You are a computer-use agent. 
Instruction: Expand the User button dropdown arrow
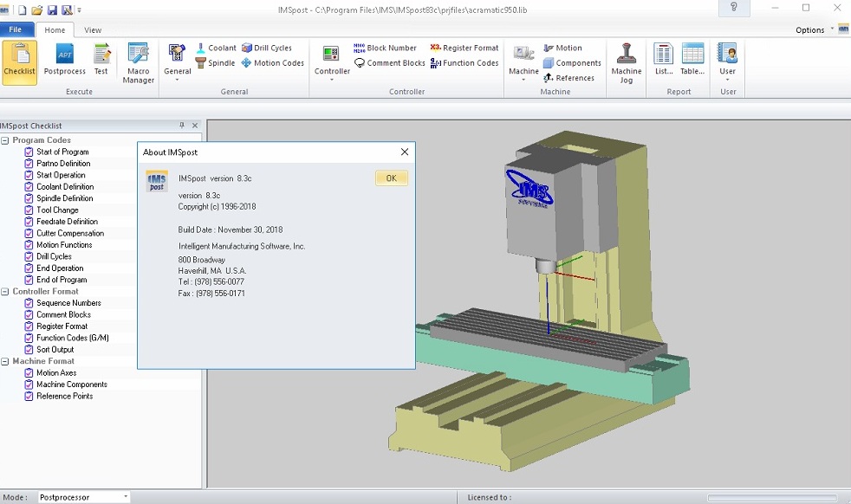pos(727,80)
